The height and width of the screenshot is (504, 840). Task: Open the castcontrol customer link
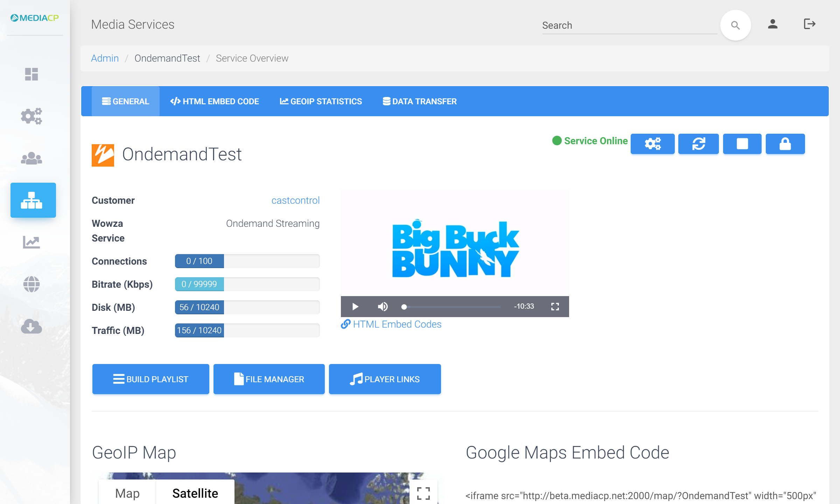295,200
